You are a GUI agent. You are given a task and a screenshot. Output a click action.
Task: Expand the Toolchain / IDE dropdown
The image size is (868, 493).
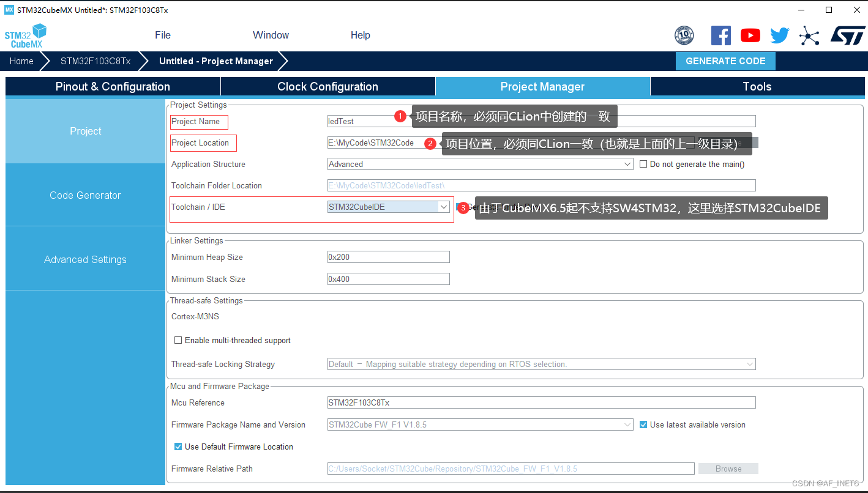pyautogui.click(x=389, y=207)
